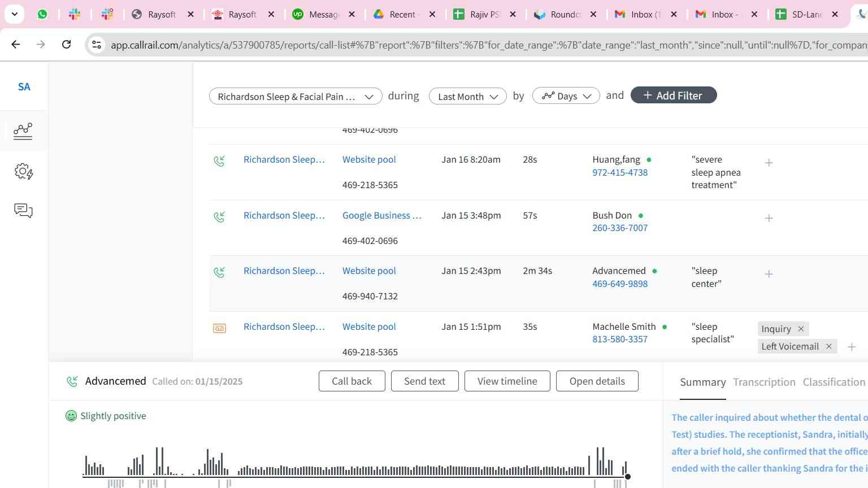Click the inbound call icon for Huang,fang row
Viewport: 868px width, 488px height.
(219, 161)
